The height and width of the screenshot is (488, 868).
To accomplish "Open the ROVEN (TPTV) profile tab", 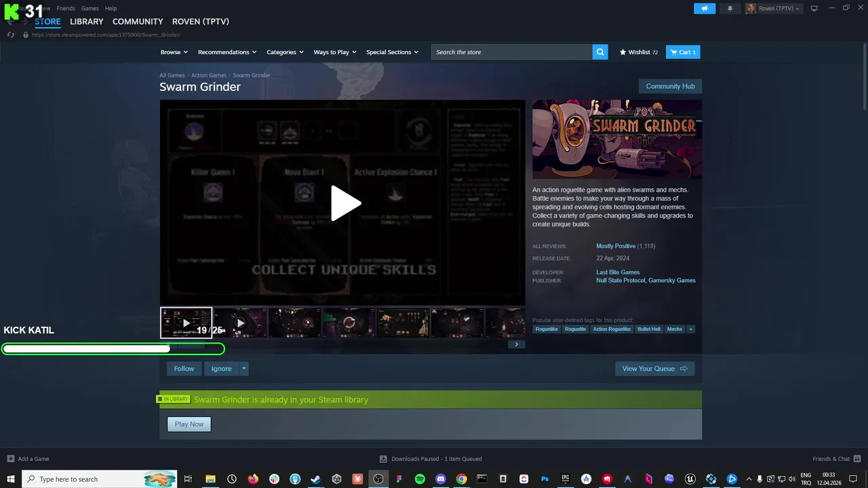I will tap(201, 22).
